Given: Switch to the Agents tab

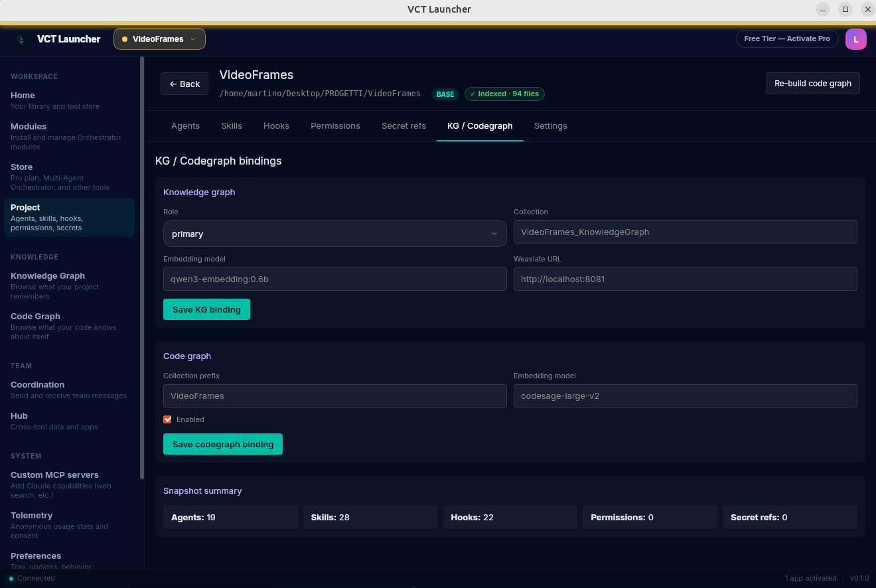Looking at the screenshot, I should 185,126.
